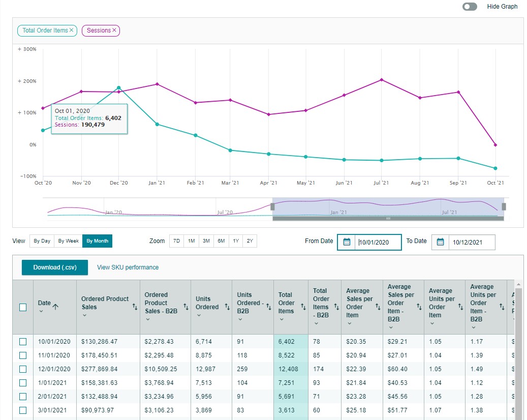Expand the Date column chevron menu
The width and height of the screenshot is (527, 420).
coord(41,311)
